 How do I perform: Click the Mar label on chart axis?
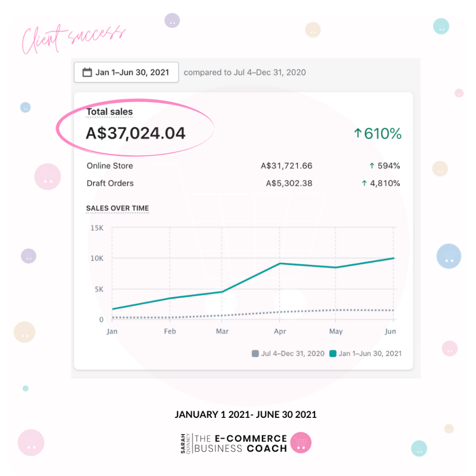pyautogui.click(x=222, y=331)
